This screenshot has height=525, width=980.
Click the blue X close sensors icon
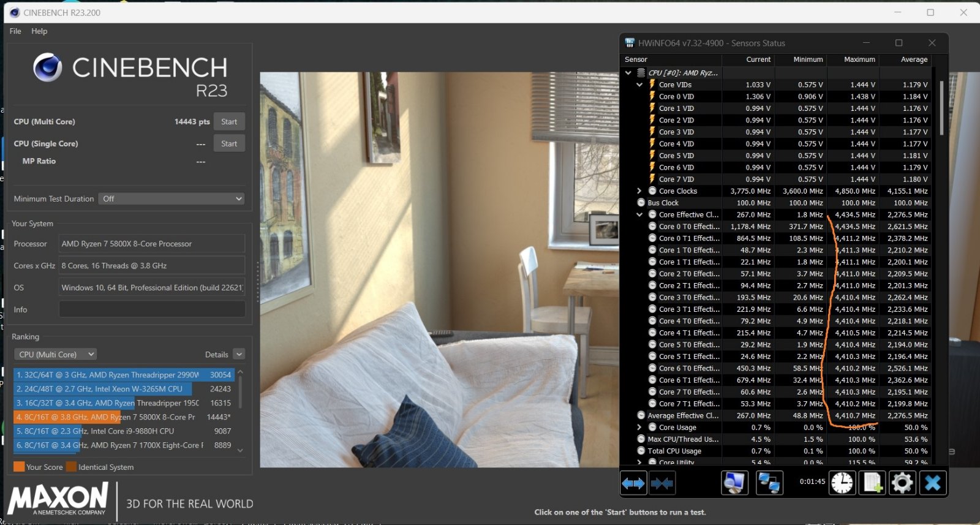point(933,483)
